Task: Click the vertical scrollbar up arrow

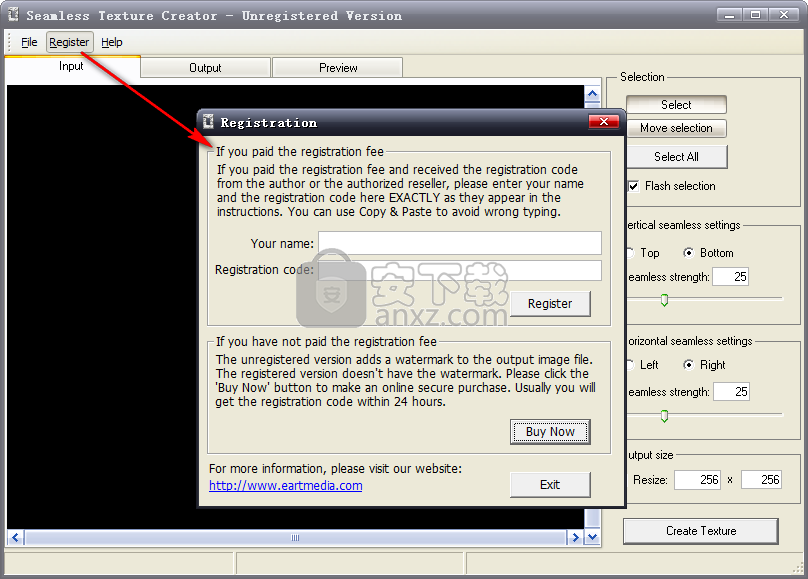Action: (x=593, y=94)
